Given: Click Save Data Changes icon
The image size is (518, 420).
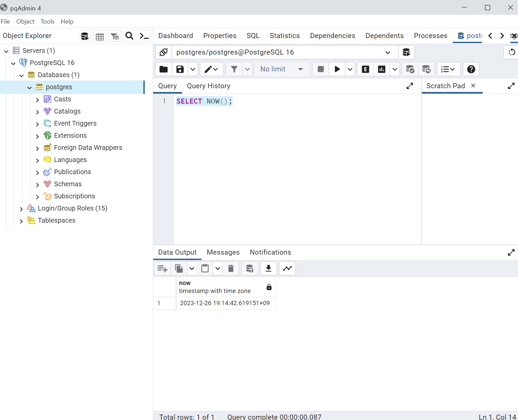Looking at the screenshot, I should click(x=250, y=268).
